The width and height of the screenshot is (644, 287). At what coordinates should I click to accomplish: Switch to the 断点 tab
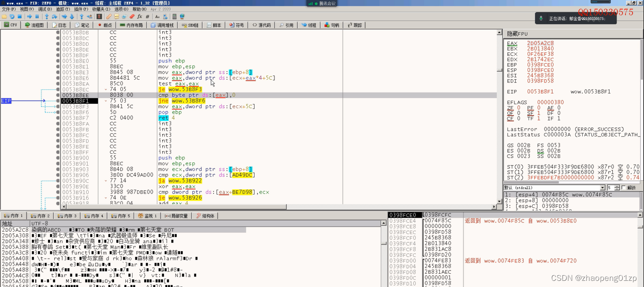tap(105, 25)
